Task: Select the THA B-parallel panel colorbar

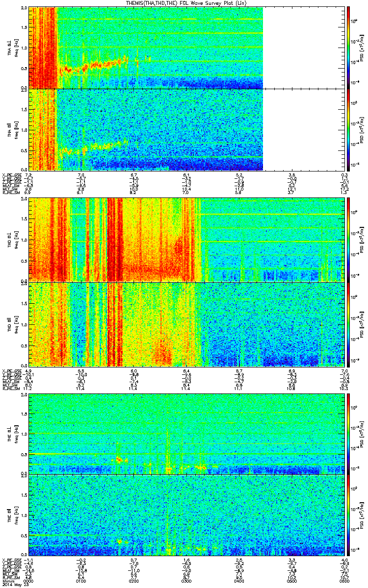Action: pyautogui.click(x=349, y=129)
